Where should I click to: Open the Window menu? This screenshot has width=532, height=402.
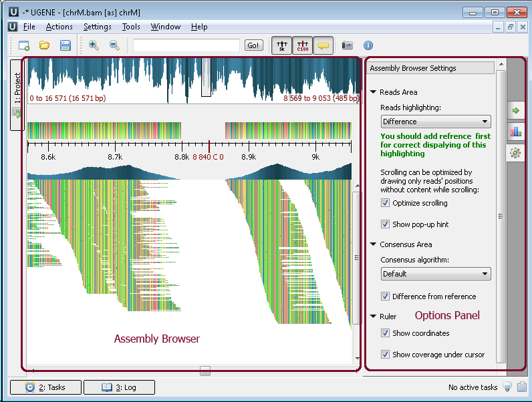pos(166,27)
